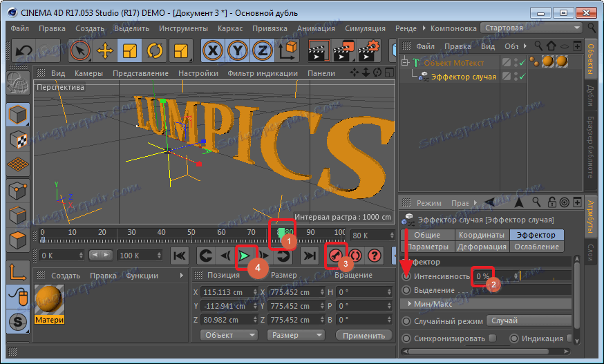Adjust the Интенсивность slider bar
604x364 pixels.
(545, 276)
